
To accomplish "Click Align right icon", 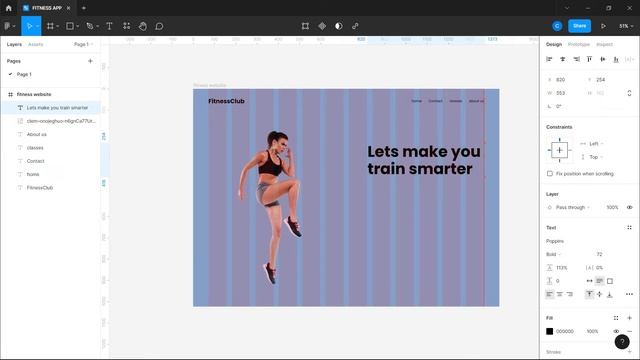I will pos(576,59).
